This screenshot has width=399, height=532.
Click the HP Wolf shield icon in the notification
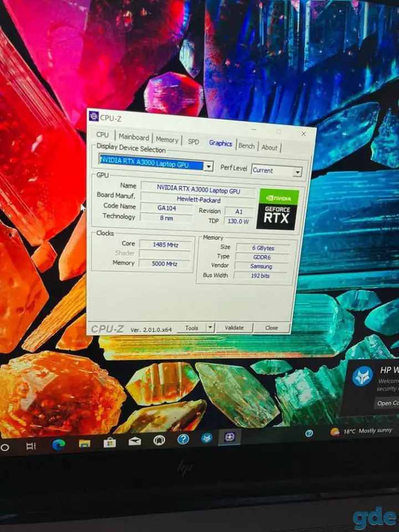point(362,376)
